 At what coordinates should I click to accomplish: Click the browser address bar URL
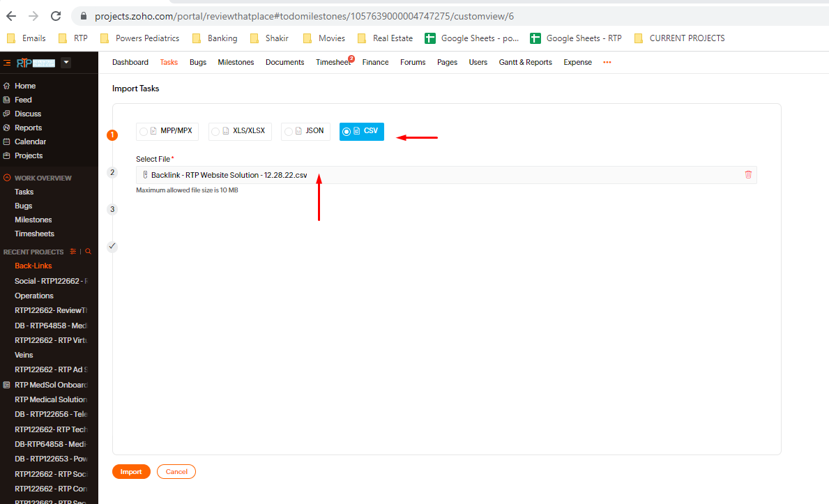304,17
